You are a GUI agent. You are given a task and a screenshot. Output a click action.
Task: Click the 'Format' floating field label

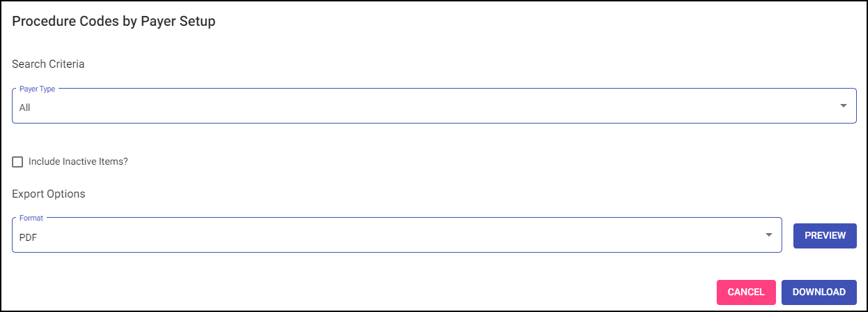[x=31, y=218]
